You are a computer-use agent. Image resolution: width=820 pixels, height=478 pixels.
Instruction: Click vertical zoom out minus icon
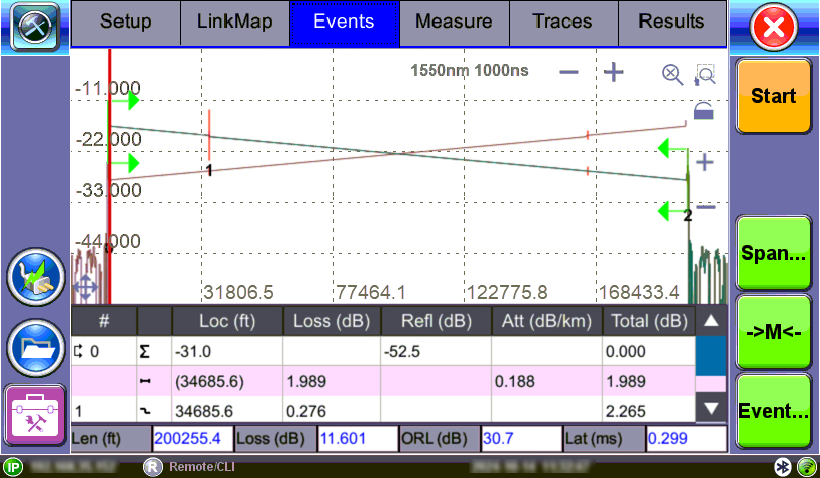(705, 206)
